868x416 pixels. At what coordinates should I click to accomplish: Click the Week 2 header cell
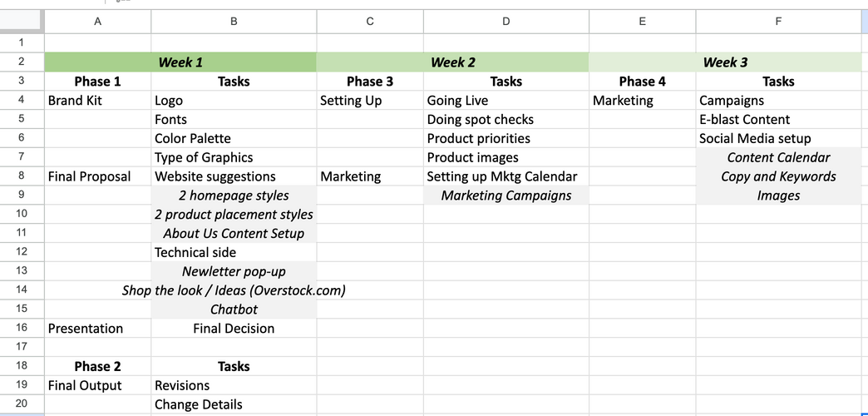point(453,62)
